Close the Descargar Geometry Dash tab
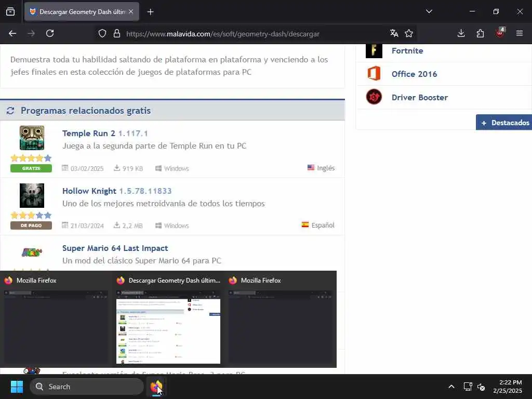The width and height of the screenshot is (532, 399). tap(131, 11)
